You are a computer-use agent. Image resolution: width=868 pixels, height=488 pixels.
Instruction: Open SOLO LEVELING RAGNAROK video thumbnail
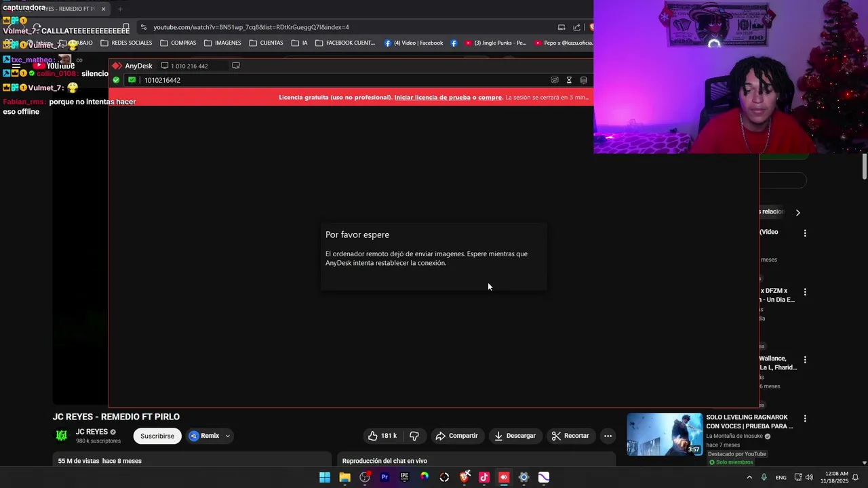(665, 434)
